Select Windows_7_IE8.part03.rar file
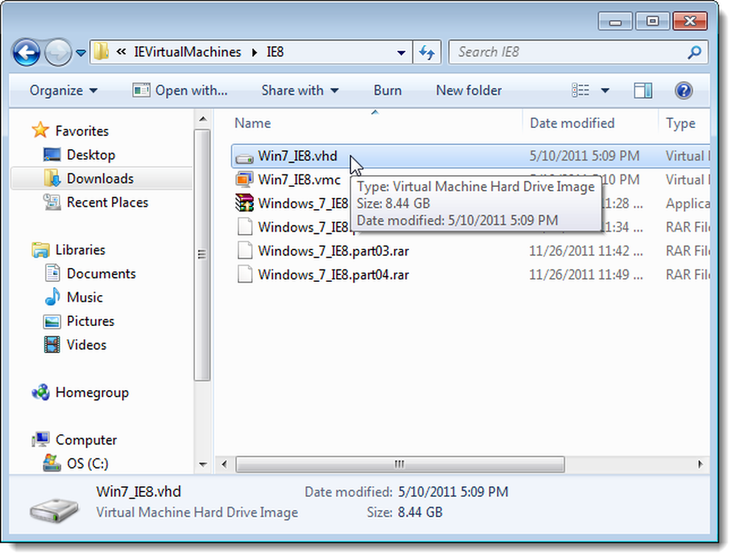The height and width of the screenshot is (560, 736). [333, 251]
